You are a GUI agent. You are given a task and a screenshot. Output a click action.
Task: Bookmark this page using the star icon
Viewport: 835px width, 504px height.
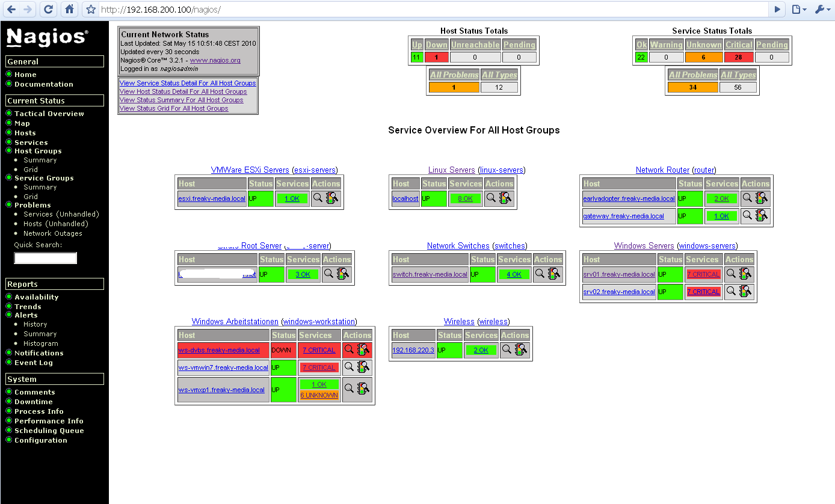pyautogui.click(x=91, y=10)
